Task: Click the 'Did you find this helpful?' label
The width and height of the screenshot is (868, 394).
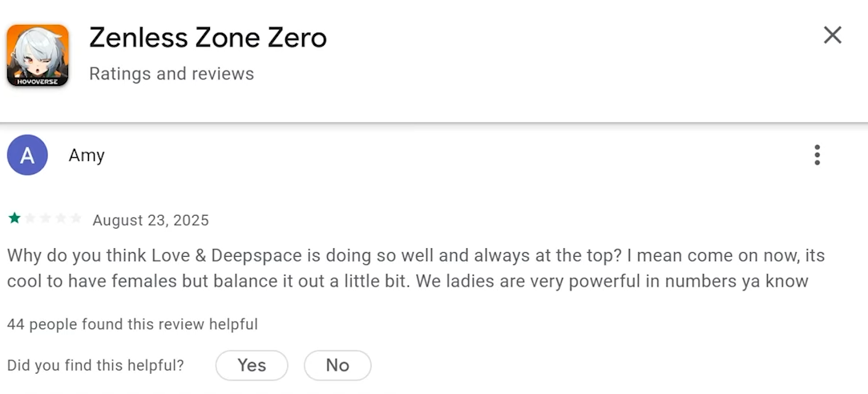Action: pyautogui.click(x=95, y=366)
